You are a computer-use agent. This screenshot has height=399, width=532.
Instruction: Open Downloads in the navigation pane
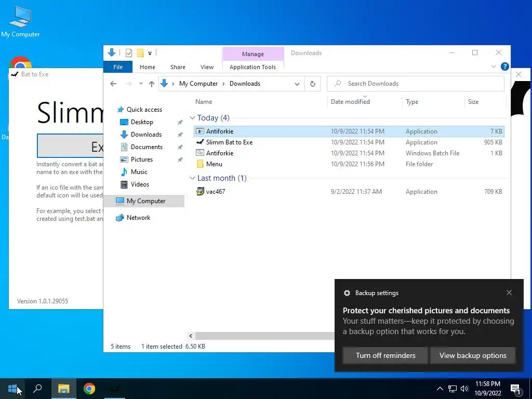(x=146, y=135)
